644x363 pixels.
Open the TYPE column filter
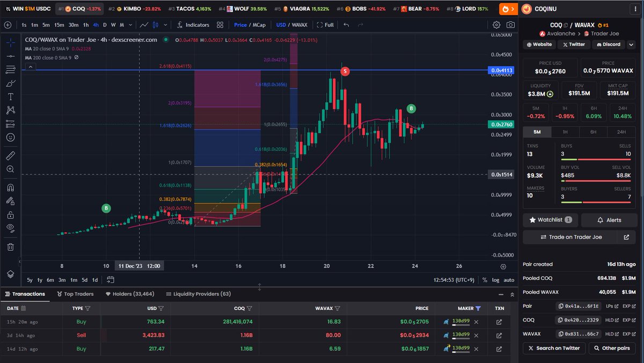pos(87,308)
